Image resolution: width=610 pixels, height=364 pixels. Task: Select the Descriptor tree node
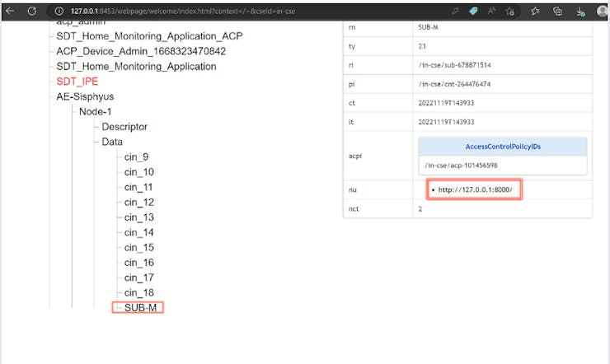coord(124,127)
